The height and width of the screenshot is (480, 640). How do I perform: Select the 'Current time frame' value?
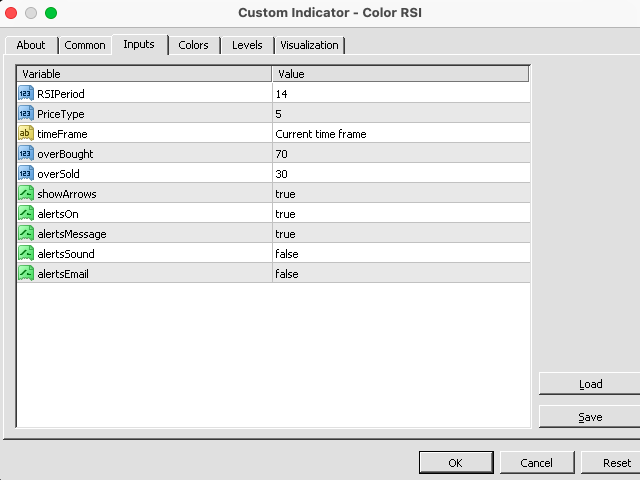321,134
